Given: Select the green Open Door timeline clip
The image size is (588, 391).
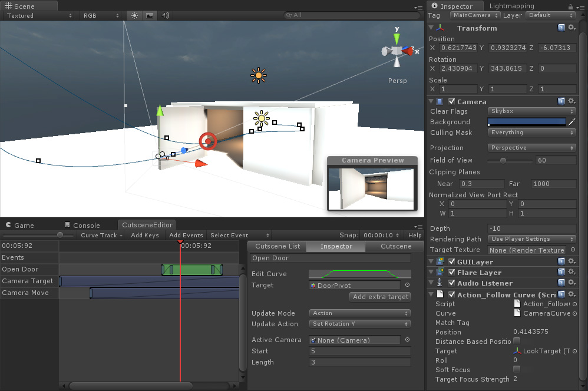Looking at the screenshot, I should [x=192, y=270].
